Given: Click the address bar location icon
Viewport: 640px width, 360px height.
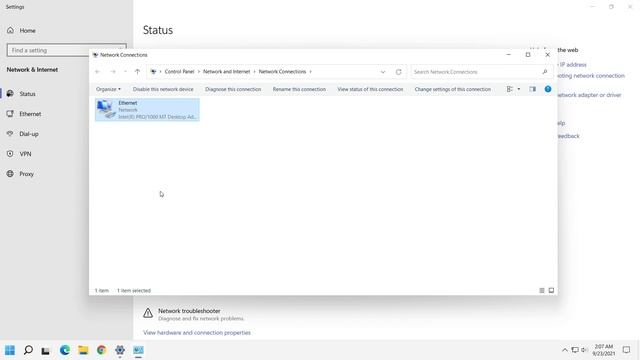Looking at the screenshot, I should click(153, 72).
